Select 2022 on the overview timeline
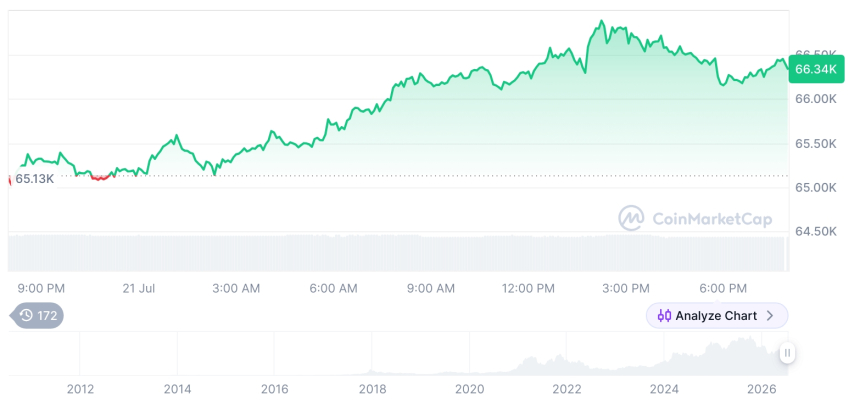Screen dimensions: 860x401 pyautogui.click(x=567, y=389)
